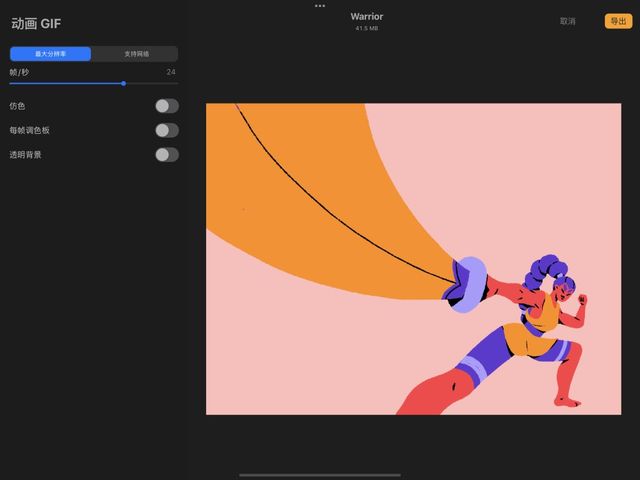The height and width of the screenshot is (480, 640).
Task: Click the blue 帧/秒 slider handle
Action: click(x=123, y=83)
